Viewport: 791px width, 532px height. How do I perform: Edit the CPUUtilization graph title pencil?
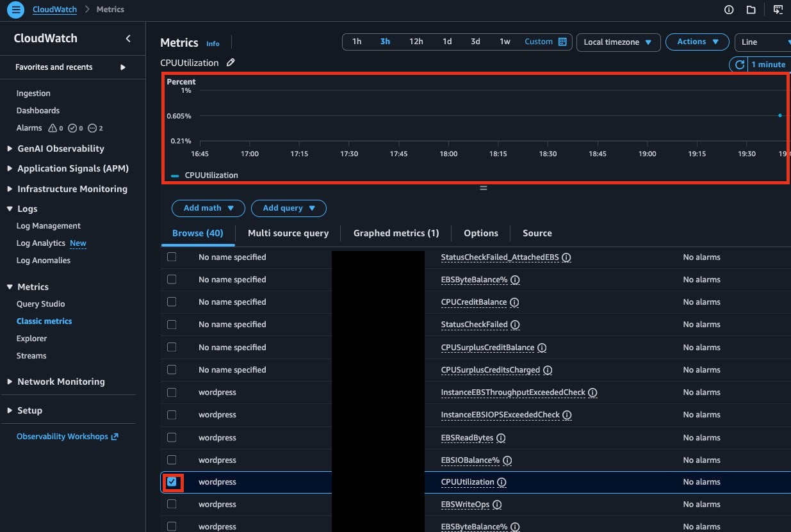[x=231, y=63]
